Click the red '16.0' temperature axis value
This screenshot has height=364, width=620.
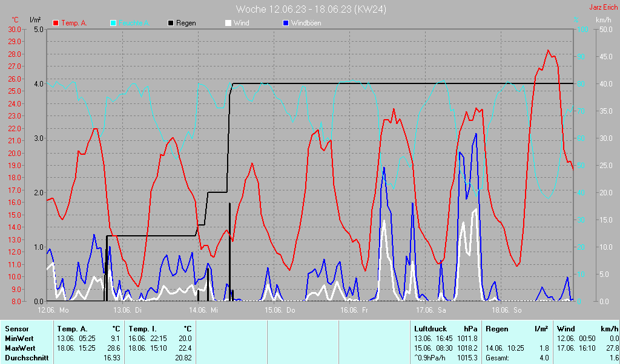click(x=15, y=203)
